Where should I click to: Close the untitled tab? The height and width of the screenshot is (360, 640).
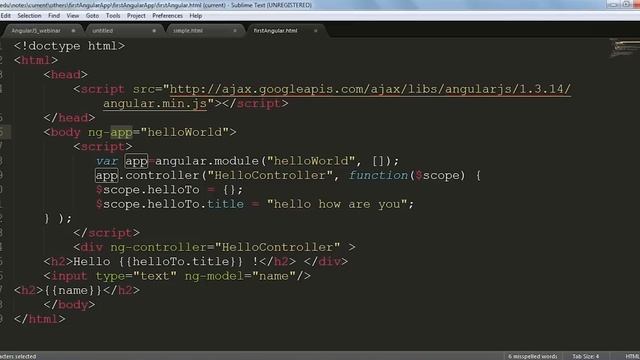[154, 31]
